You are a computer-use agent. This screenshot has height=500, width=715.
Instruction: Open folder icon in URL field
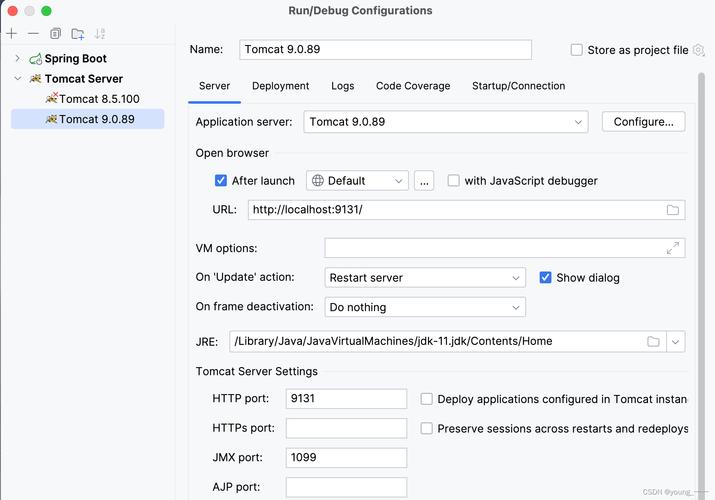[673, 210]
